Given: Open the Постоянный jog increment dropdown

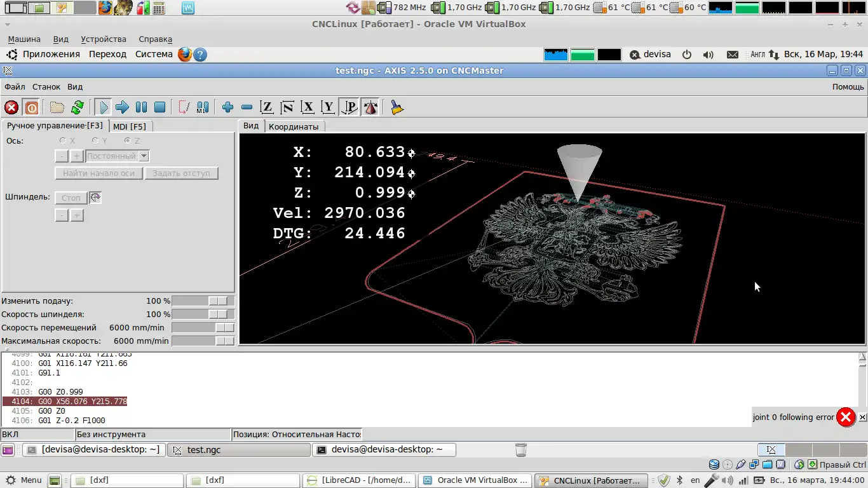Looking at the screenshot, I should [144, 156].
